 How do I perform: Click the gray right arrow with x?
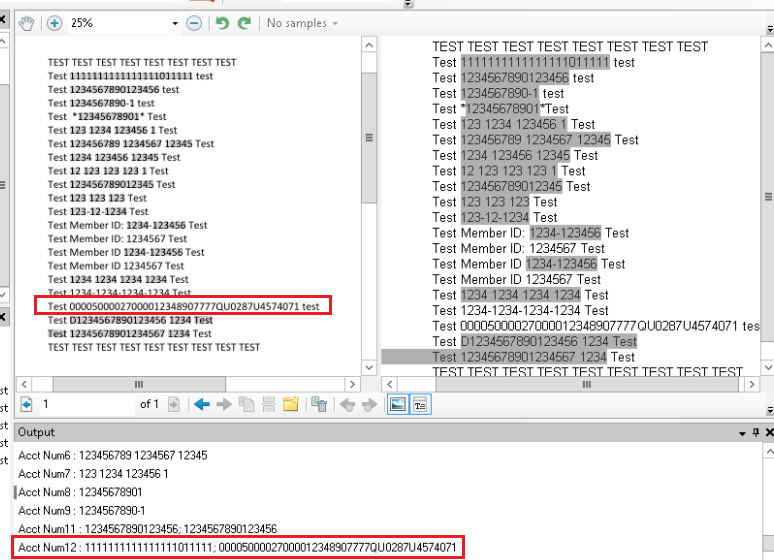click(x=369, y=405)
